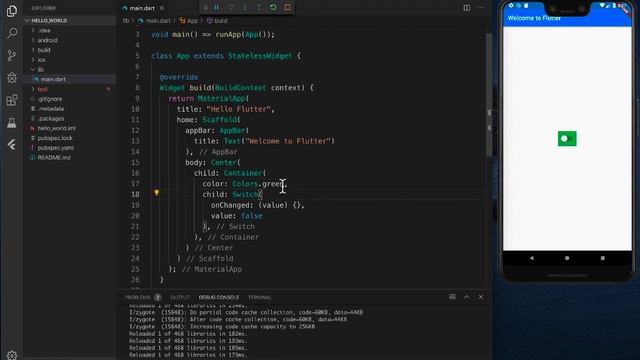Open hello_world.iml file
This screenshot has width=640, height=360.
pyautogui.click(x=56, y=129)
